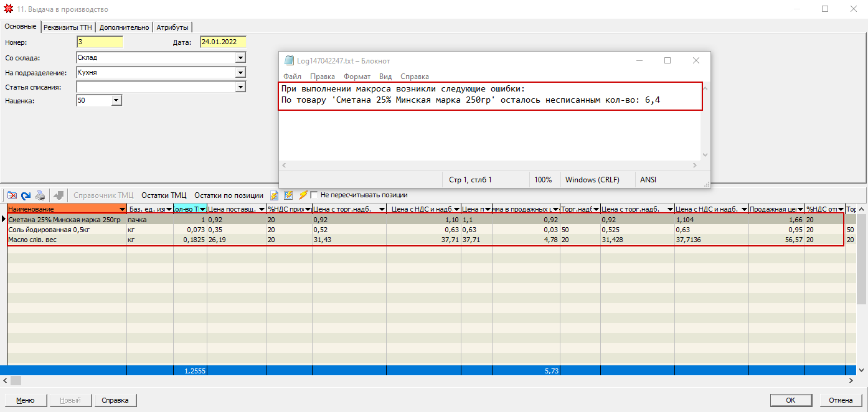Expand the 'Статья списания' dropdown
Image resolution: width=868 pixels, height=412 pixels.
point(240,88)
